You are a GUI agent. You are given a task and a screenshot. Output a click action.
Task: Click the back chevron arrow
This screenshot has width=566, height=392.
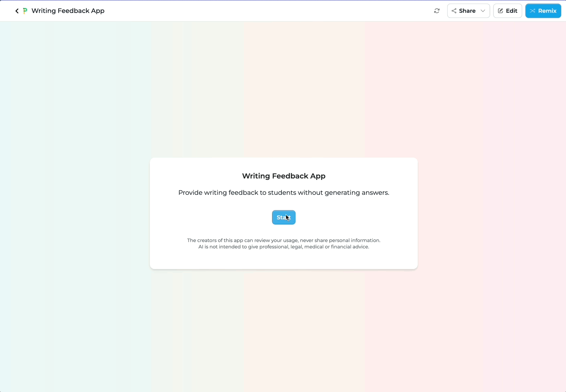click(17, 11)
